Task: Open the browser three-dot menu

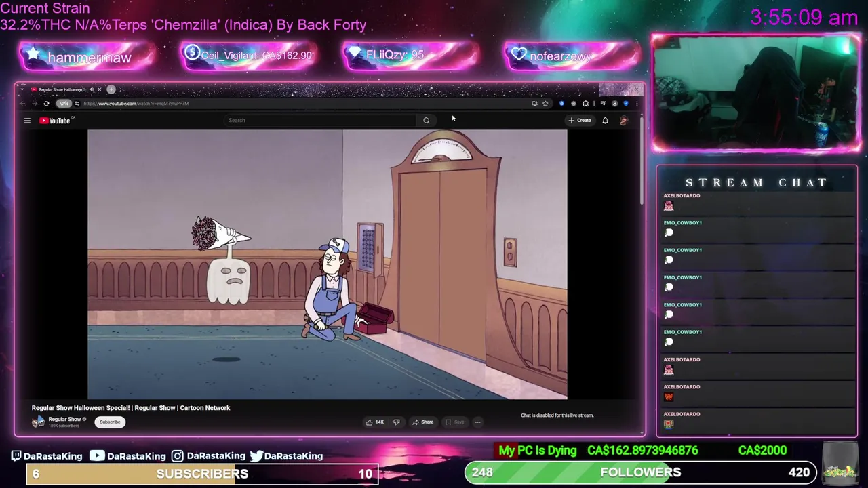Action: tap(637, 104)
